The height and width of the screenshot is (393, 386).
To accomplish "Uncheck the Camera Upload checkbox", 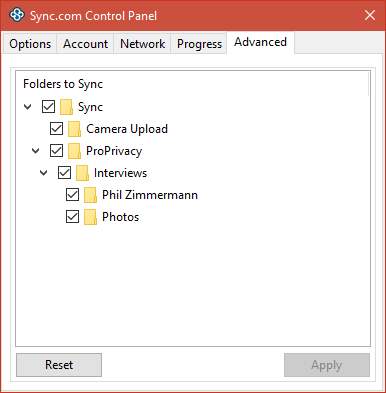I will [x=56, y=129].
